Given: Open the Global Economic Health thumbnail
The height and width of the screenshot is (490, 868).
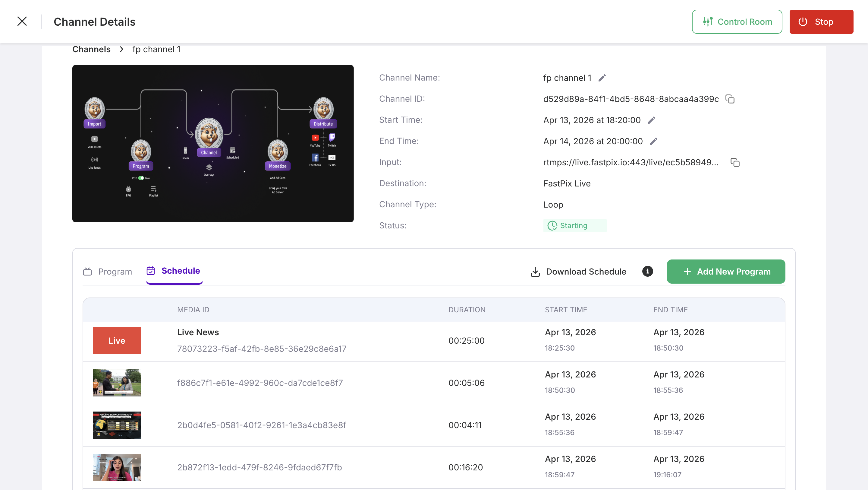Looking at the screenshot, I should (117, 425).
